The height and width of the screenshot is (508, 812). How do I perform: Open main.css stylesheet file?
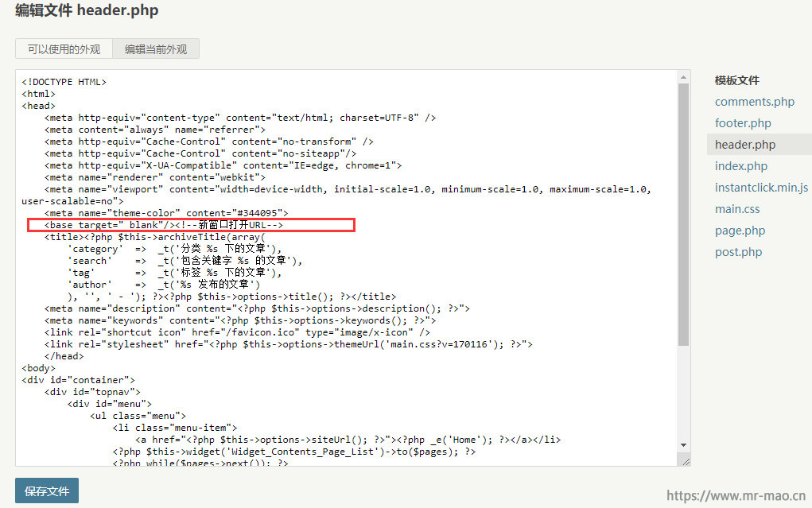737,209
